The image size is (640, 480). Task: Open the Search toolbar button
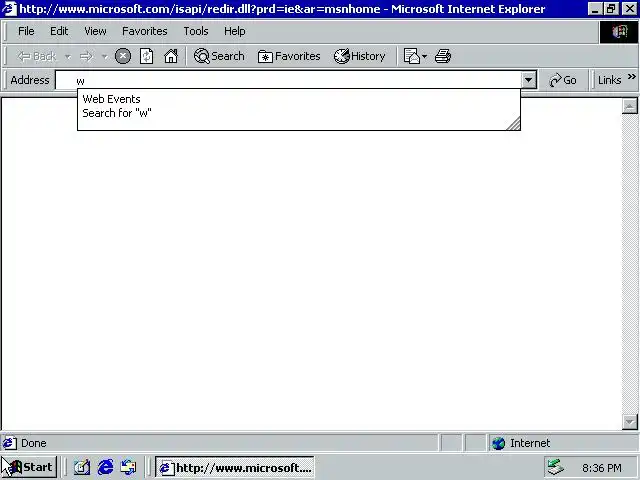(x=219, y=56)
